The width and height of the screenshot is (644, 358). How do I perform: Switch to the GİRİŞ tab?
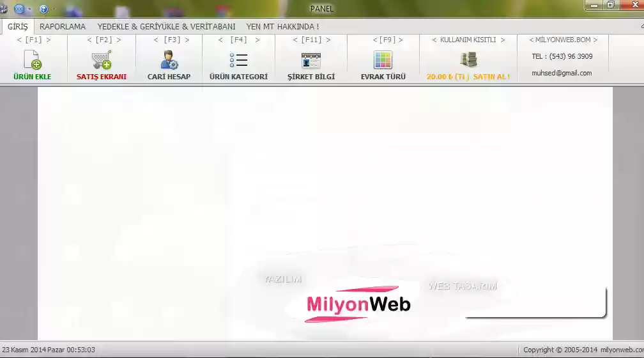tap(18, 27)
